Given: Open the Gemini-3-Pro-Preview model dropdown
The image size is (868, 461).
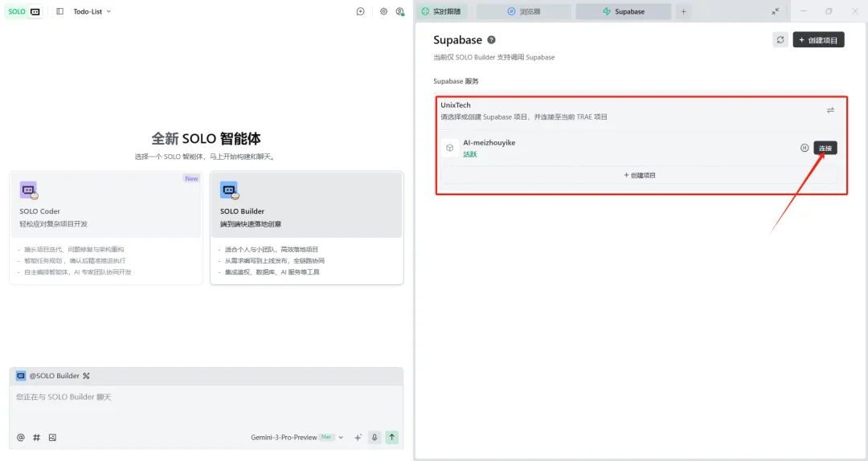Looking at the screenshot, I should tap(297, 437).
